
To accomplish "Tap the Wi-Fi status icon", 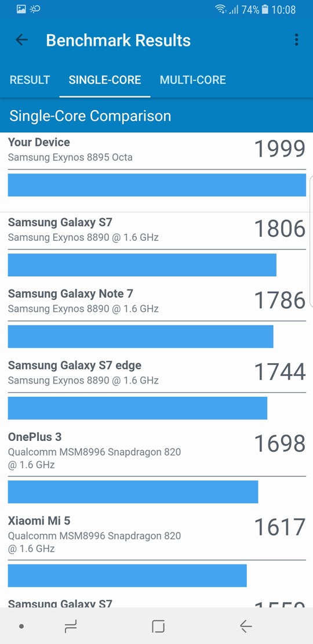I will [x=221, y=9].
